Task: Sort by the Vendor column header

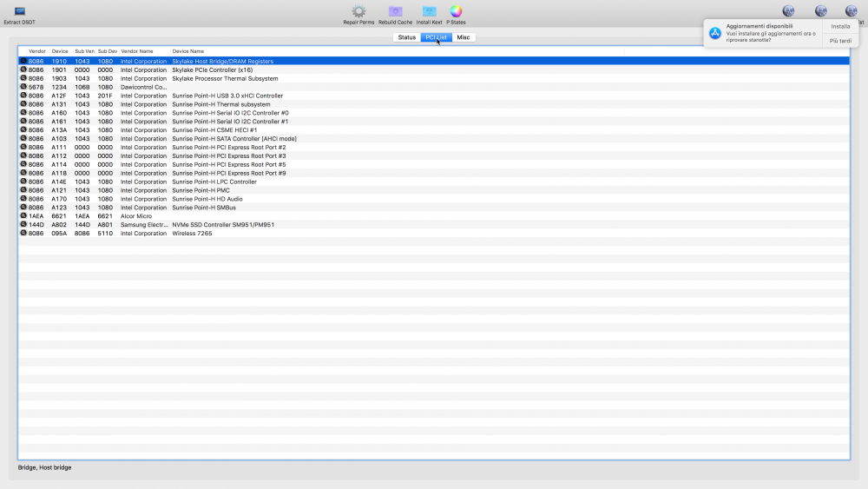Action: pos(37,51)
